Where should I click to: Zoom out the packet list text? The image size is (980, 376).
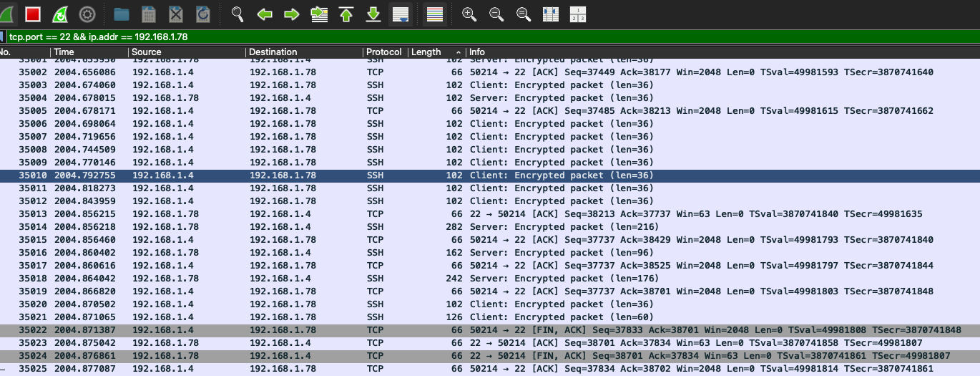496,14
